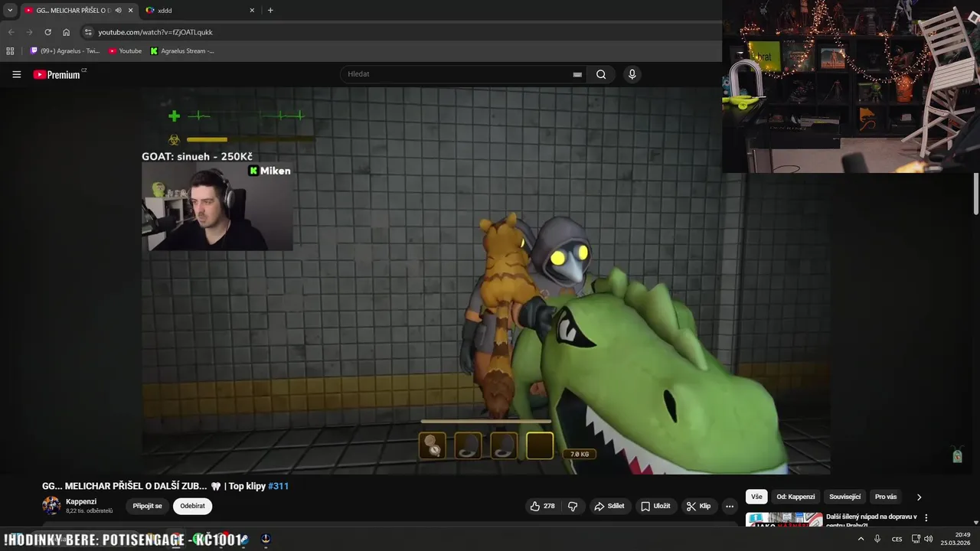980x551 pixels.
Task: Go forward in browser history
Action: pyautogui.click(x=29, y=32)
